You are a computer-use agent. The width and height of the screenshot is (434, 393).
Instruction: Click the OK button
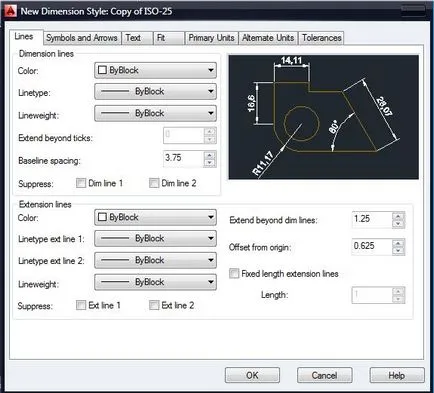(252, 375)
